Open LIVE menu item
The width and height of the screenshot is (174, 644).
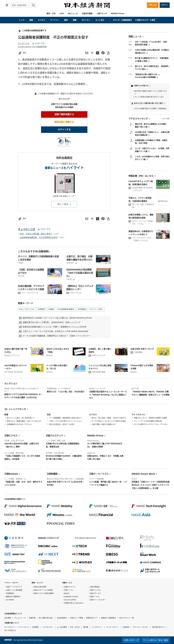coord(62,14)
